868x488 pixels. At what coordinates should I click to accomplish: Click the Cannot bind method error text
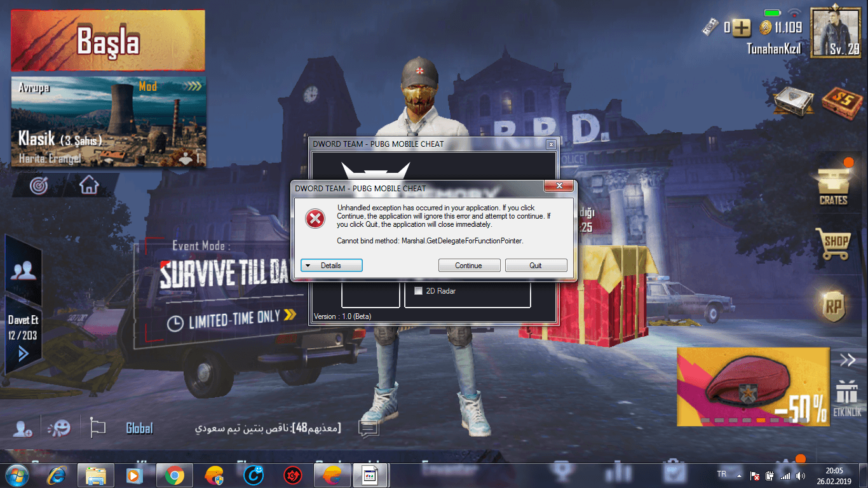click(430, 241)
